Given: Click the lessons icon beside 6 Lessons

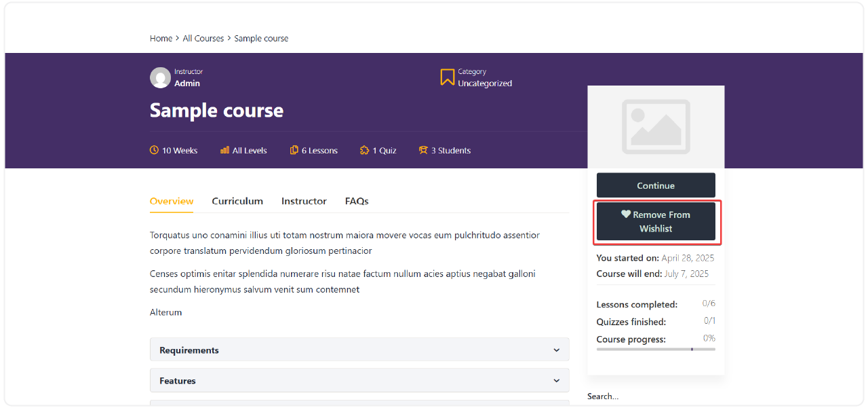Looking at the screenshot, I should [x=294, y=150].
